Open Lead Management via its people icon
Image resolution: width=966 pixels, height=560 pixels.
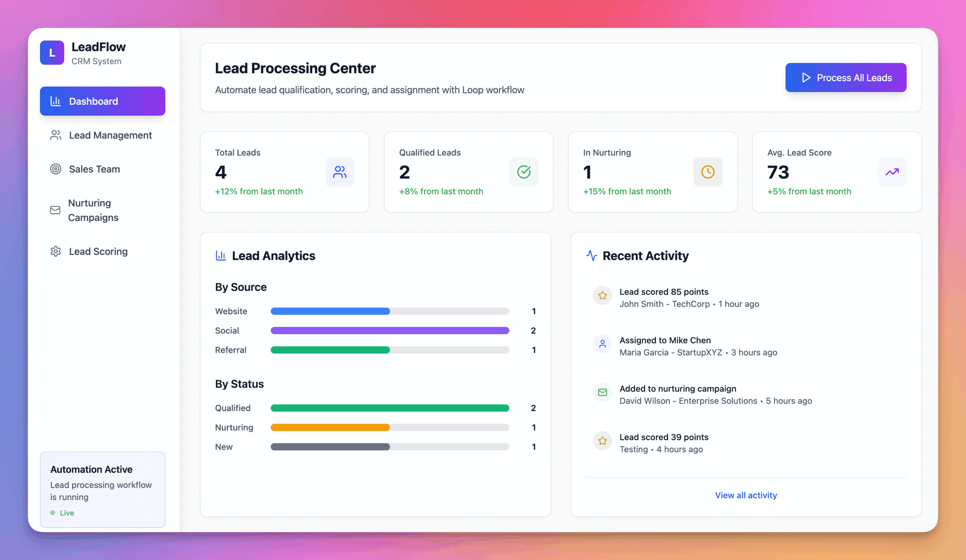click(56, 135)
